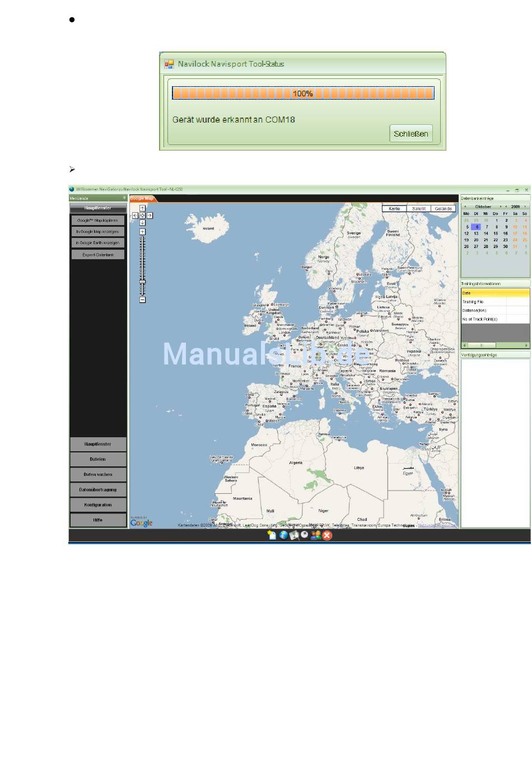The height and width of the screenshot is (767, 532).
Task: Click the red X icon in bottom toolbar
Action: pos(327,535)
